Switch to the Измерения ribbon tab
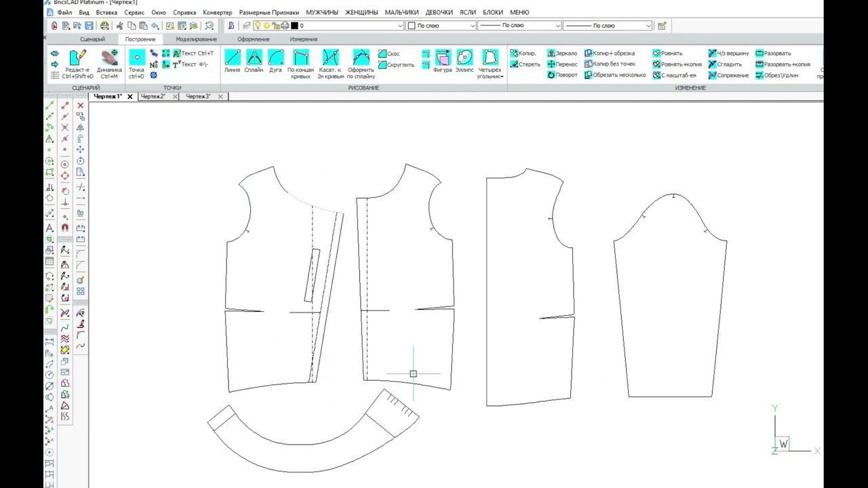Viewport: 868px width, 488px height. [x=303, y=39]
